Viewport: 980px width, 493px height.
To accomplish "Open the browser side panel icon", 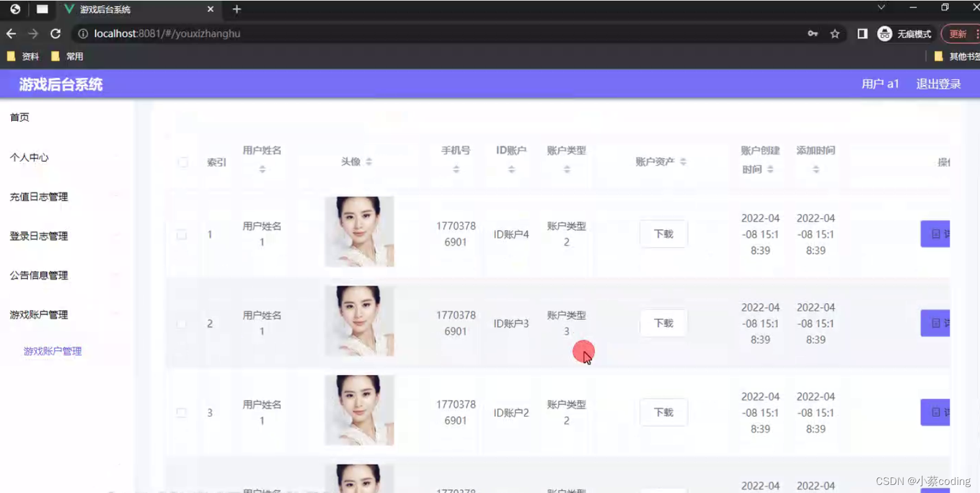I will [x=862, y=33].
